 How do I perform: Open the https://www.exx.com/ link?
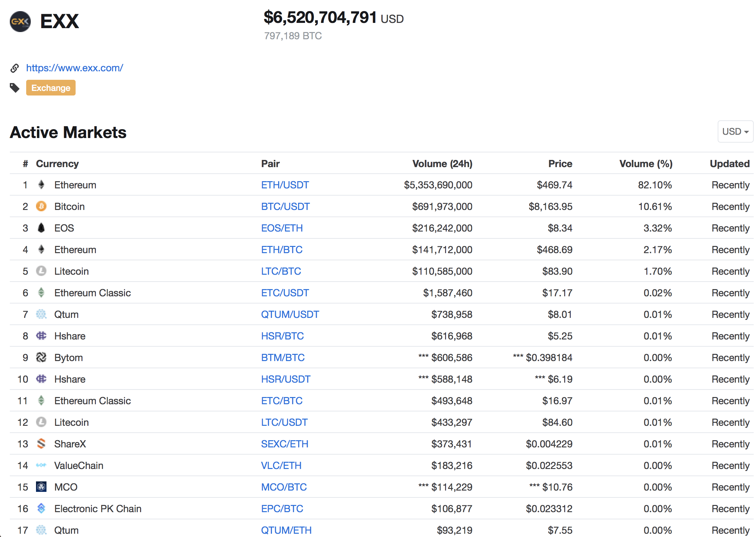coord(75,68)
